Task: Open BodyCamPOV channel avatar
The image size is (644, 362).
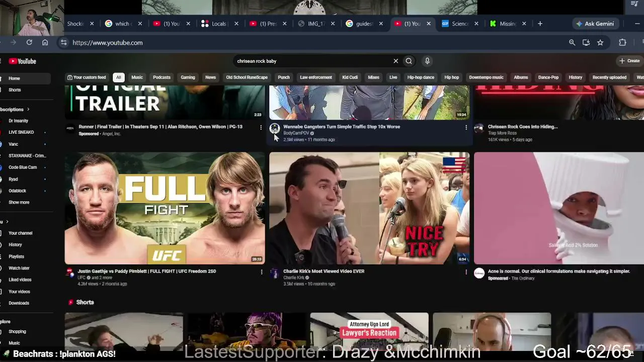Action: pos(275,129)
